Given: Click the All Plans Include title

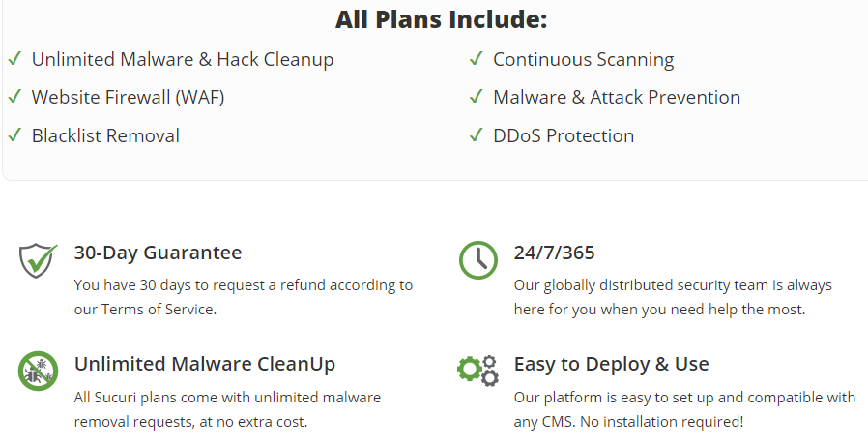Looking at the screenshot, I should pos(441,18).
